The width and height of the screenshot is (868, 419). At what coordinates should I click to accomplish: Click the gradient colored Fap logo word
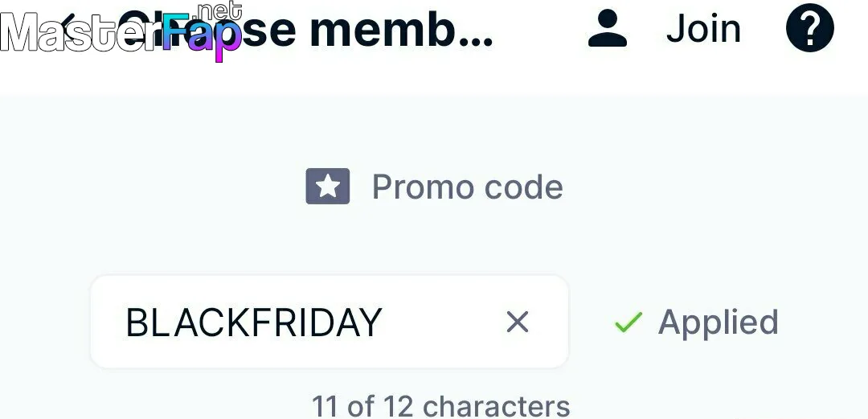(x=202, y=36)
